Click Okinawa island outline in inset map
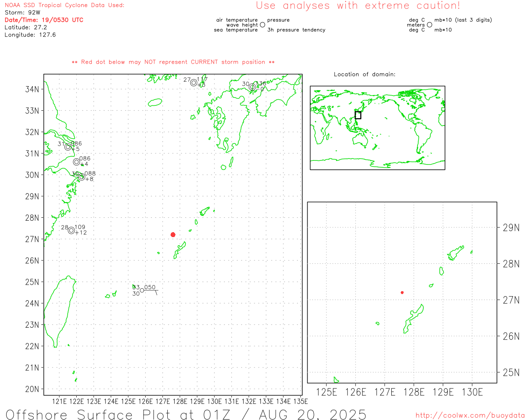 [413, 319]
